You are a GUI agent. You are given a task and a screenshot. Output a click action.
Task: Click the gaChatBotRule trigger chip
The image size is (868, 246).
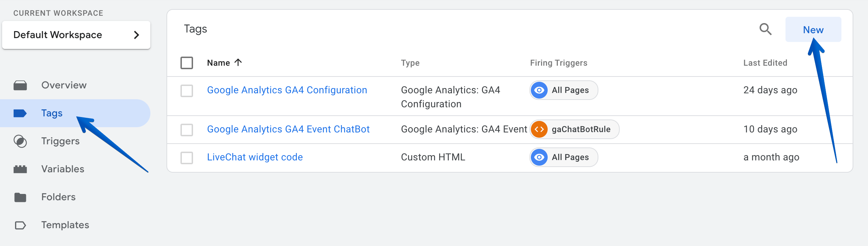click(575, 129)
